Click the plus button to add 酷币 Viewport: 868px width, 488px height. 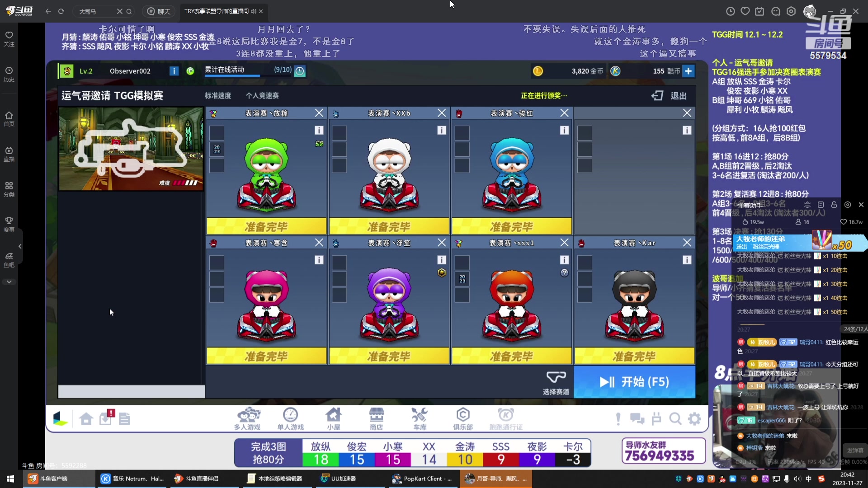[688, 71]
